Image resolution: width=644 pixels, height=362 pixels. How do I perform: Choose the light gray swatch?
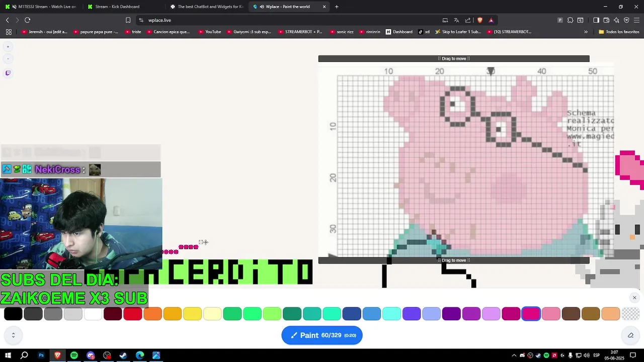click(x=73, y=314)
